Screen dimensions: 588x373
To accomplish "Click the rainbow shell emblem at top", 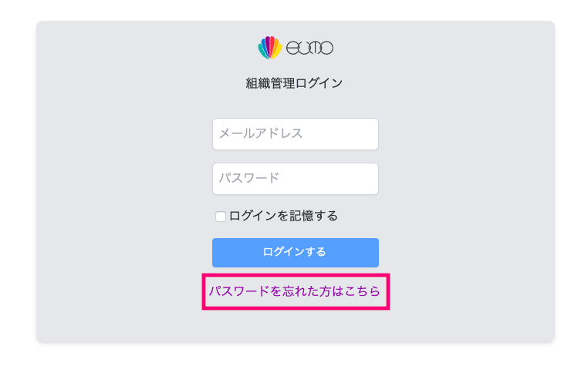I will click(269, 48).
